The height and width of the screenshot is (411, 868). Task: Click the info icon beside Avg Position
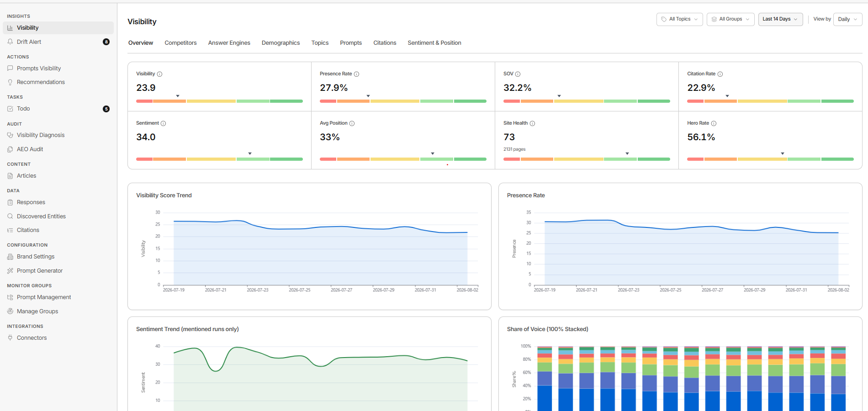(352, 123)
